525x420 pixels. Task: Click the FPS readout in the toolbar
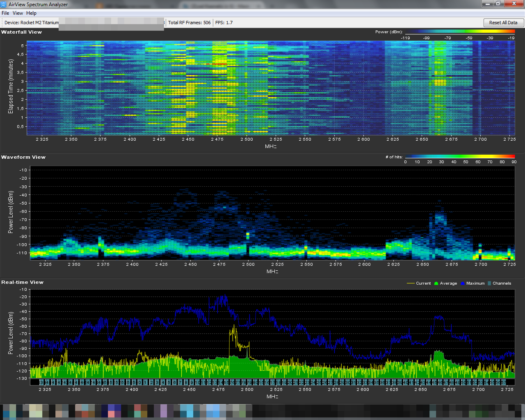tap(224, 23)
